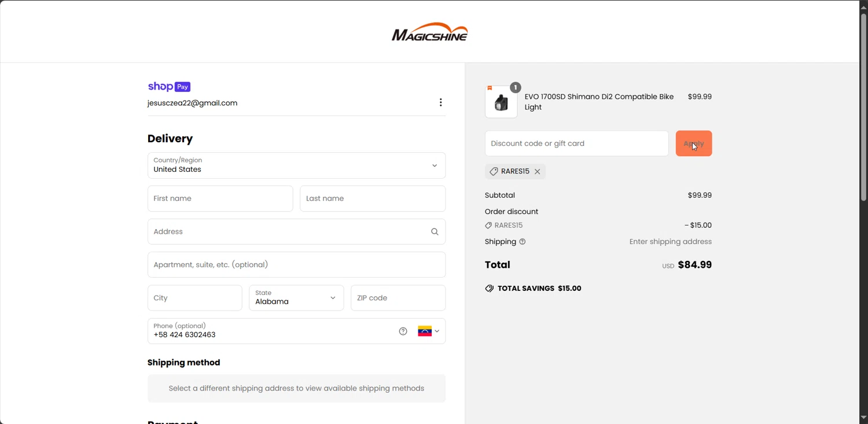Focus the Discount code or gift card field

tap(576, 143)
